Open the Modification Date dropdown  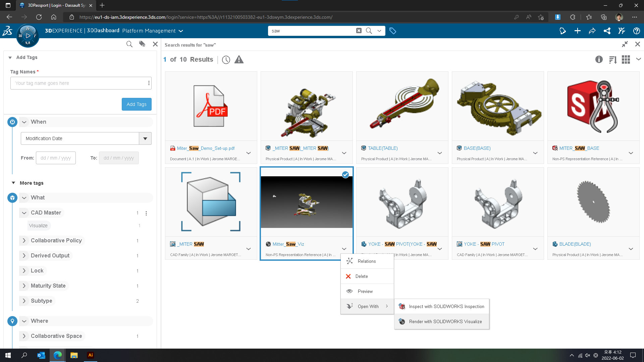click(x=145, y=138)
